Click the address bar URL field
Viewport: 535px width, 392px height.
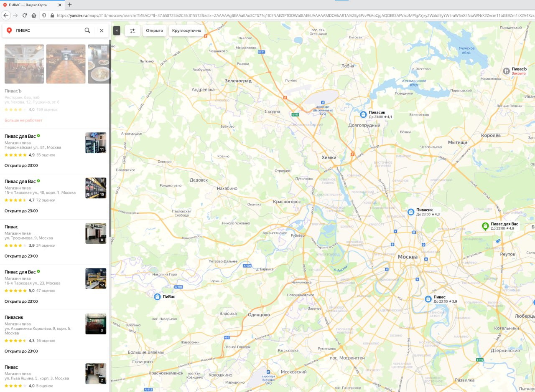[x=295, y=15]
